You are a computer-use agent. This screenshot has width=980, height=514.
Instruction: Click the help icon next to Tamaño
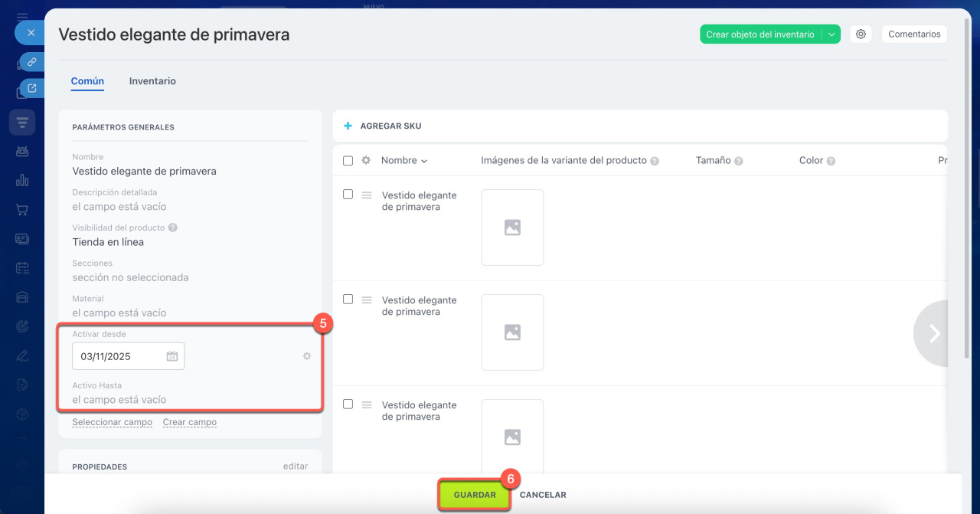click(x=738, y=162)
